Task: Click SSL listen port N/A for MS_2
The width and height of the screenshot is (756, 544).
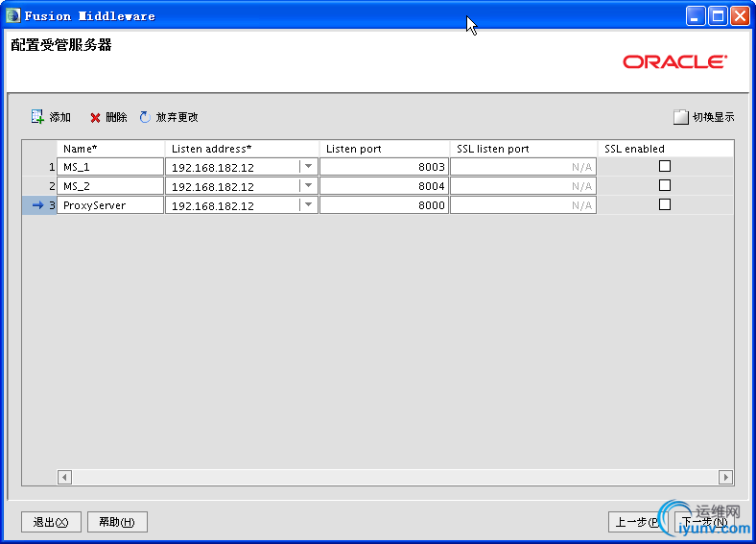Action: click(x=524, y=186)
